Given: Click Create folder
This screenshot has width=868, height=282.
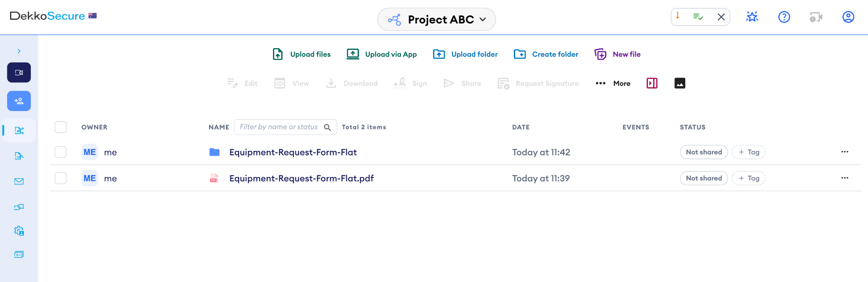Looking at the screenshot, I should point(546,54).
